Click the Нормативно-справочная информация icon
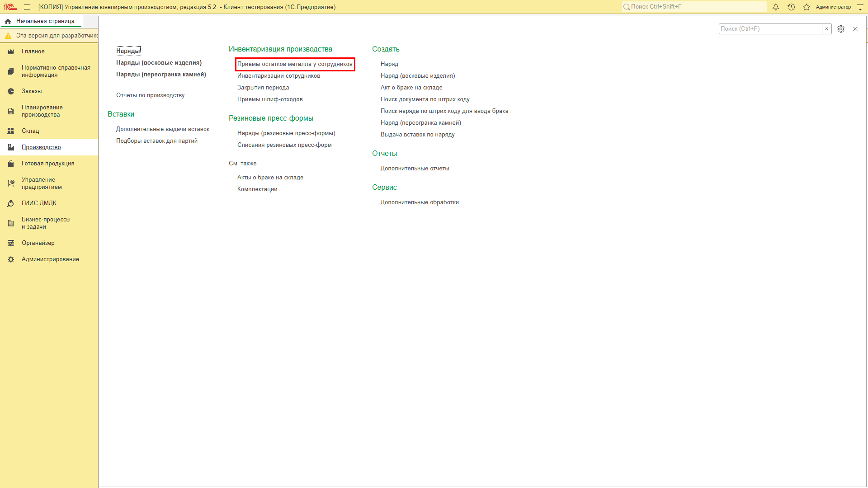The image size is (868, 488). pos(11,71)
